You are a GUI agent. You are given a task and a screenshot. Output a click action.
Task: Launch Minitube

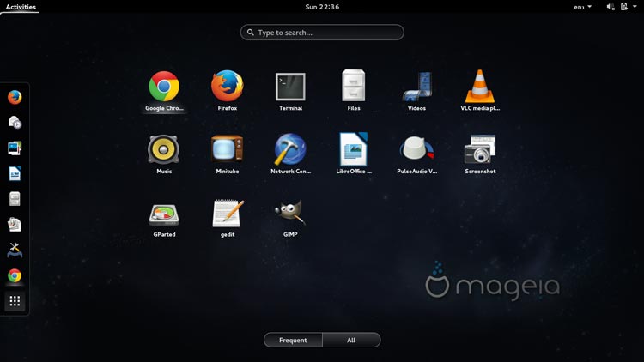[x=228, y=154]
